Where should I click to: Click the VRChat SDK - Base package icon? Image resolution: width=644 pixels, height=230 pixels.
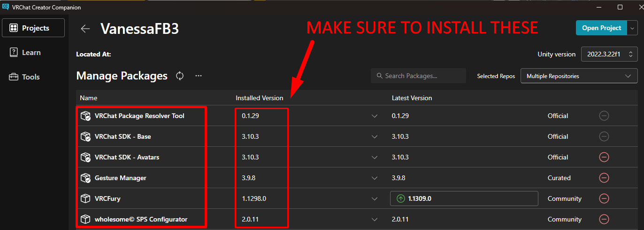pos(85,137)
